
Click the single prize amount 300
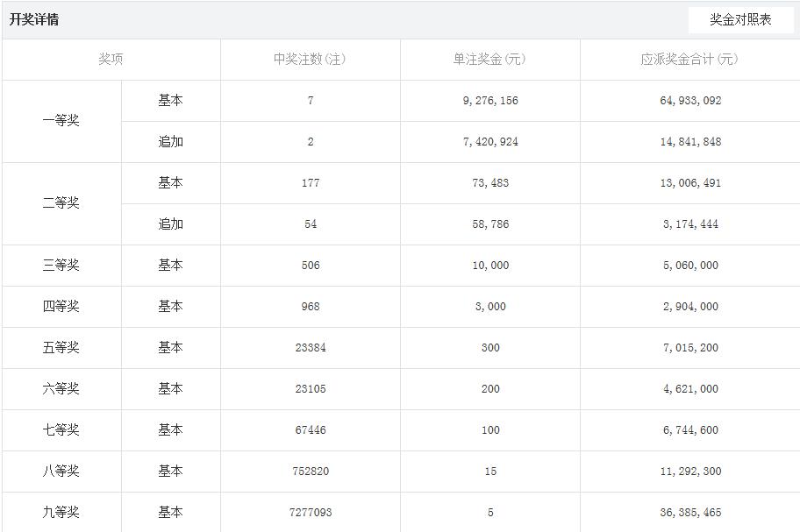490,348
